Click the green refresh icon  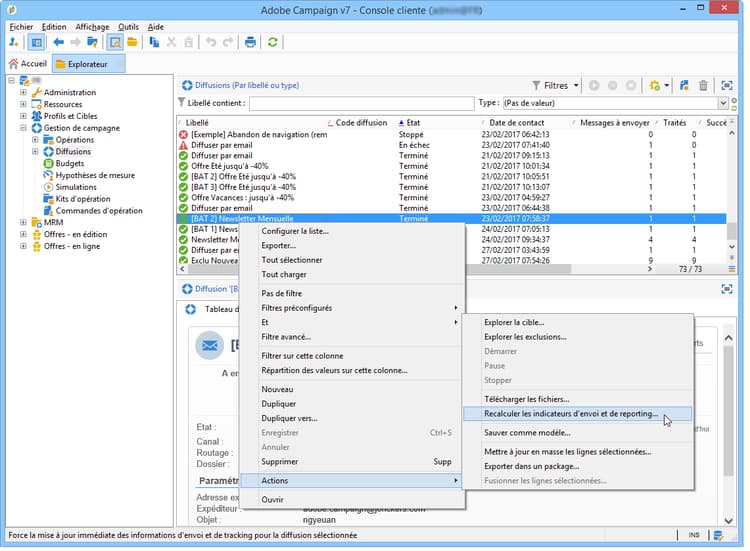pyautogui.click(x=273, y=42)
